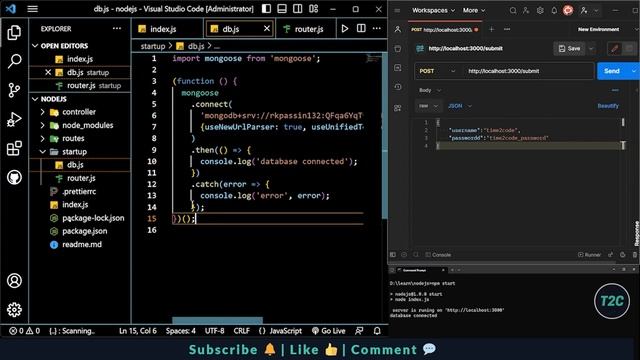The height and width of the screenshot is (360, 640).
Task: Click Go Live in the status bar
Action: pos(329,331)
